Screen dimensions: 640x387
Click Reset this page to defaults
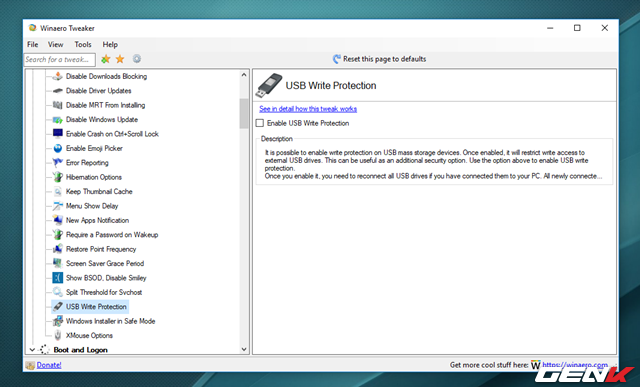click(x=380, y=59)
